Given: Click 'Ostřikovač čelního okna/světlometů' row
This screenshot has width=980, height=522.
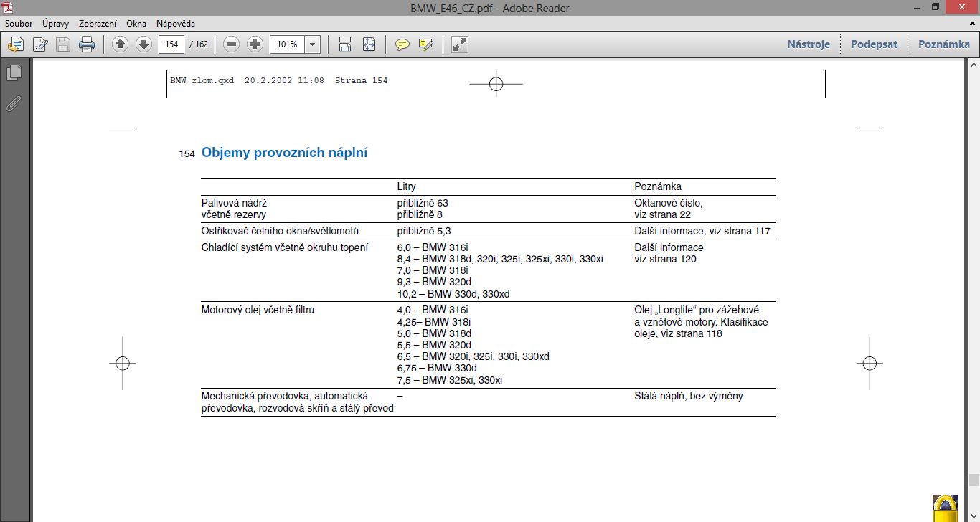Looking at the screenshot, I should point(280,231).
